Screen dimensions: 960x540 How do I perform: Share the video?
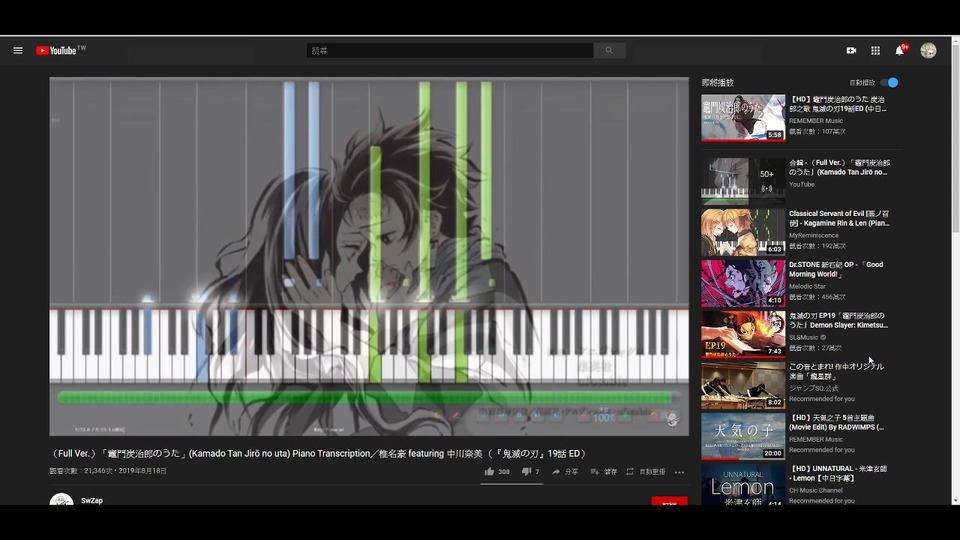tap(565, 471)
